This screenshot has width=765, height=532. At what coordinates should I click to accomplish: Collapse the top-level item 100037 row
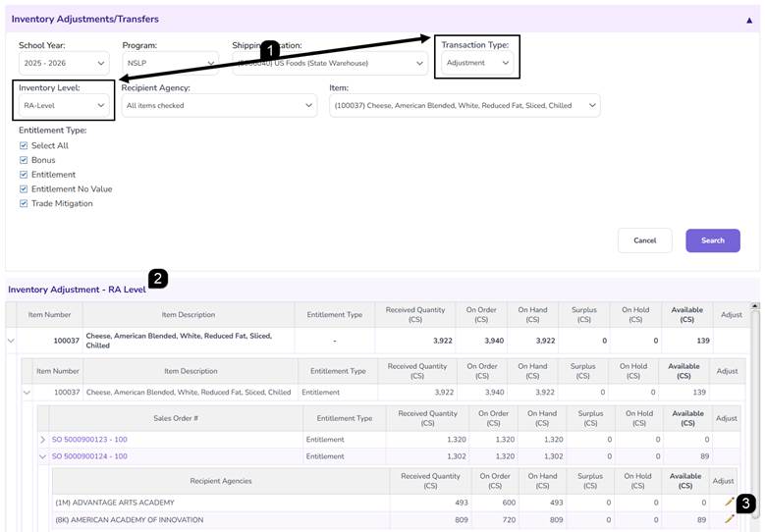11,341
